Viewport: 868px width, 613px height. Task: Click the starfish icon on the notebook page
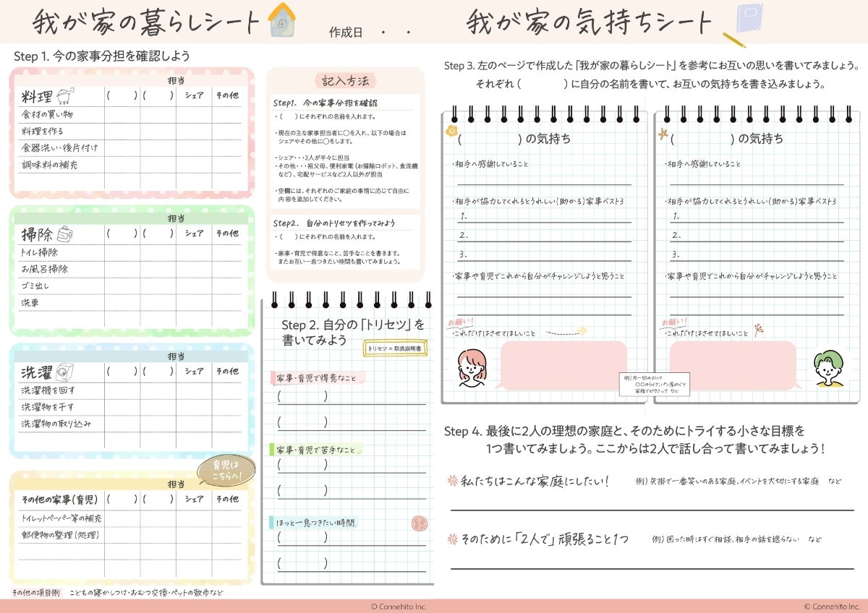662,133
